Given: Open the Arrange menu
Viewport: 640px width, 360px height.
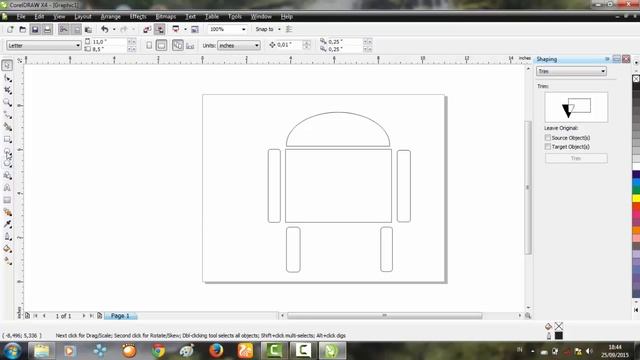Looking at the screenshot, I should [111, 17].
